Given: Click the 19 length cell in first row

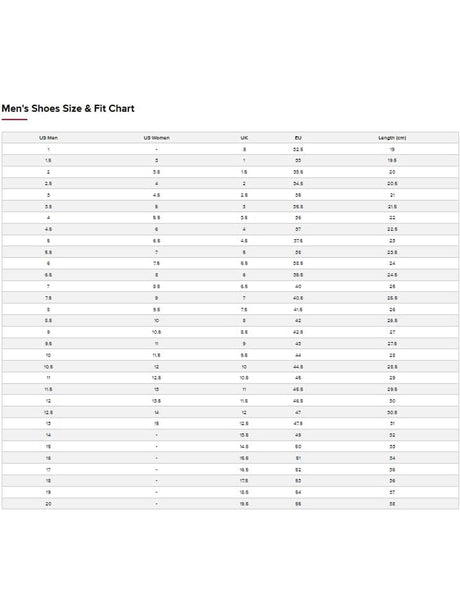Looking at the screenshot, I should click(x=392, y=150).
